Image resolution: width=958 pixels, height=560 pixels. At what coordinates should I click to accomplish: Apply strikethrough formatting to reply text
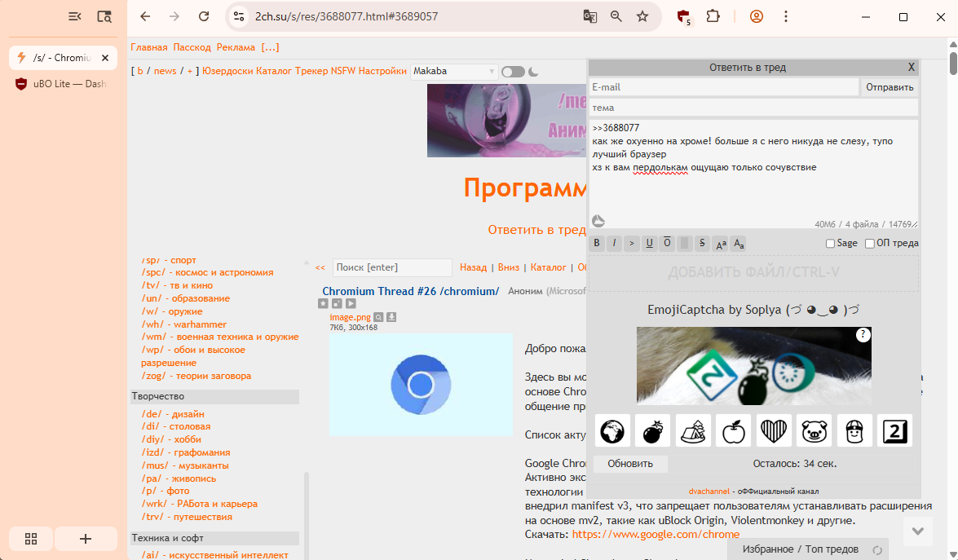tap(702, 243)
